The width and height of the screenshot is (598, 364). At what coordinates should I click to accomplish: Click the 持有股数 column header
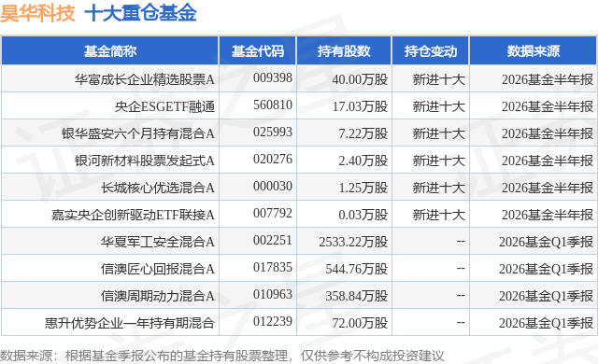344,51
